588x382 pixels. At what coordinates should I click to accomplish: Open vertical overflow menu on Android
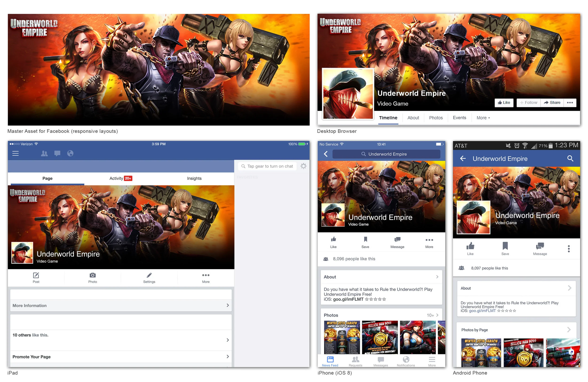569,248
